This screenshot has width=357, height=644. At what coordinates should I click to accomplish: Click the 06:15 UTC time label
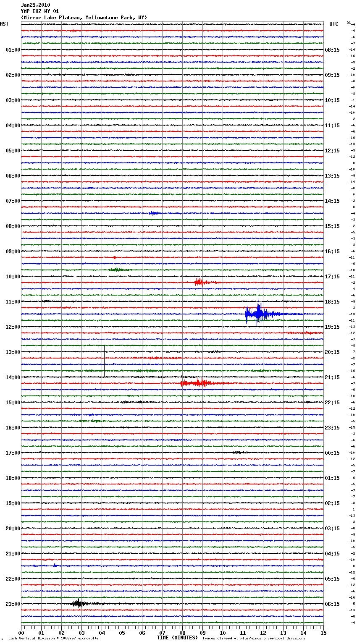point(332,604)
